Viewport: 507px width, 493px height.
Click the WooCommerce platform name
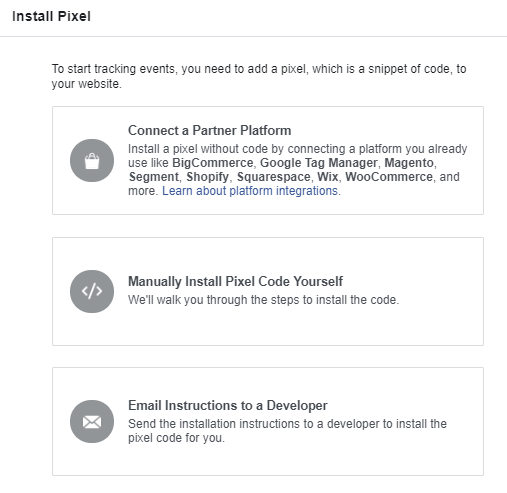click(389, 177)
